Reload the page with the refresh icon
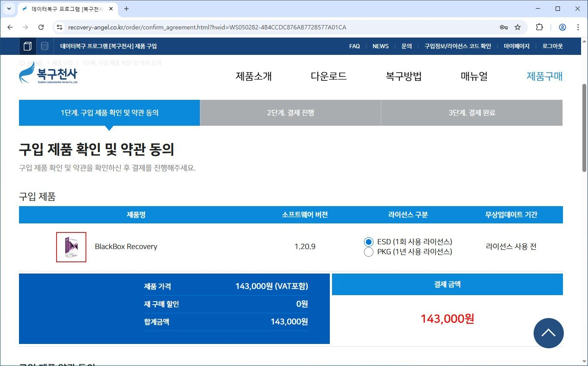 [41, 27]
